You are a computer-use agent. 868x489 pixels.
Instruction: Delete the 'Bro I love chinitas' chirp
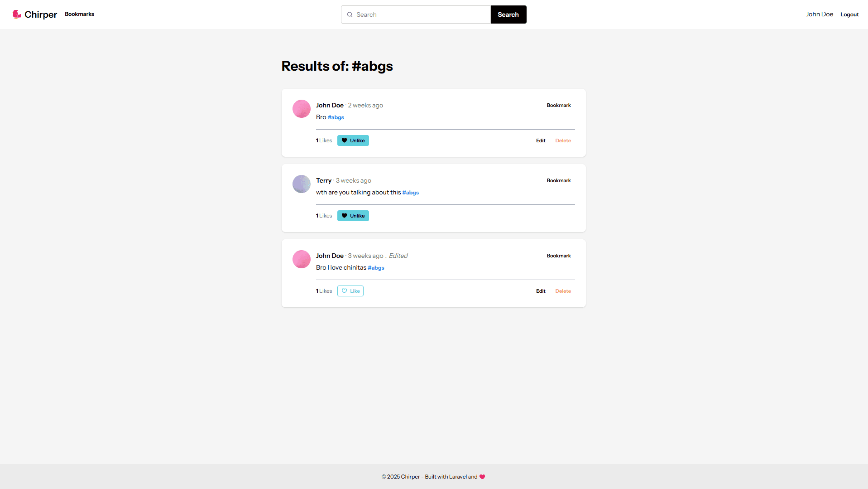coord(563,291)
